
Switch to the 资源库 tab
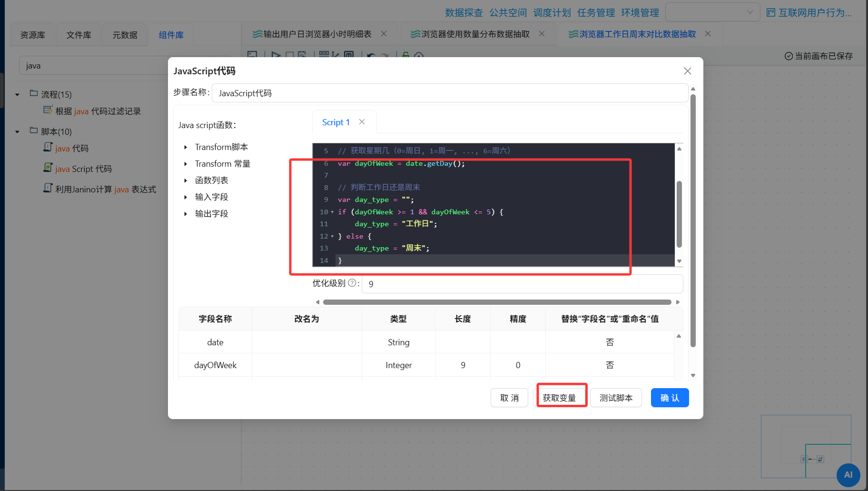33,35
